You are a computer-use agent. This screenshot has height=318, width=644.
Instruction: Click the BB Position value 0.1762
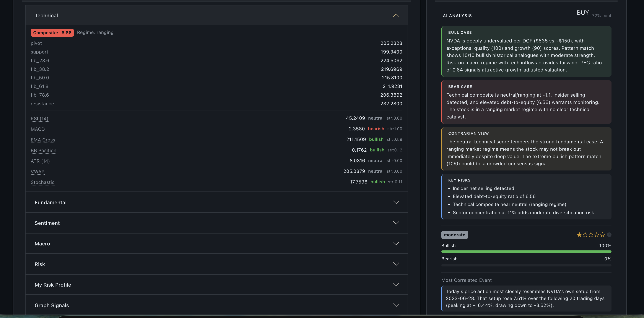click(359, 150)
